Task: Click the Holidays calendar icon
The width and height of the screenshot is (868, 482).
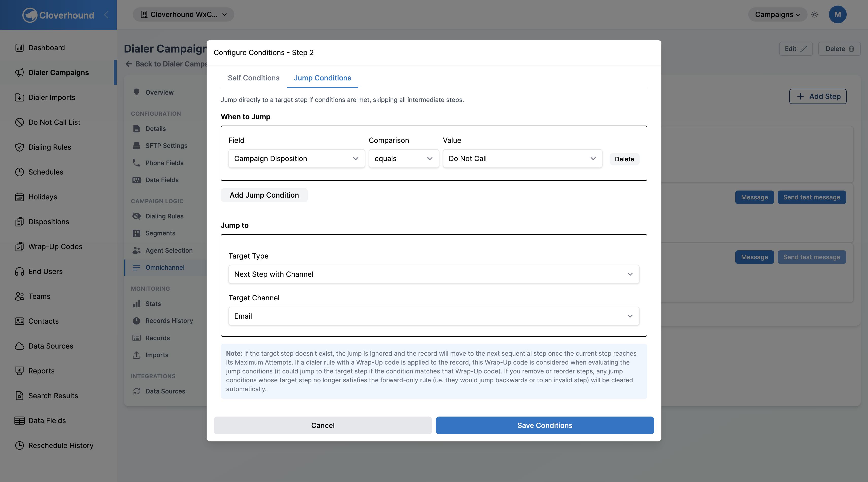Action: (x=20, y=197)
